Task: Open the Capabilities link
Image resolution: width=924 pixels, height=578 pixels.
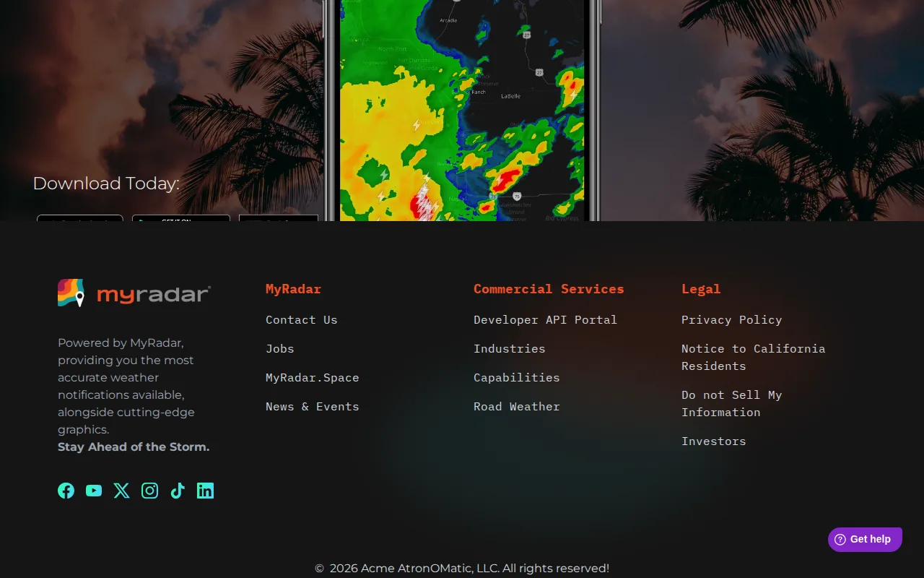Action: click(516, 377)
